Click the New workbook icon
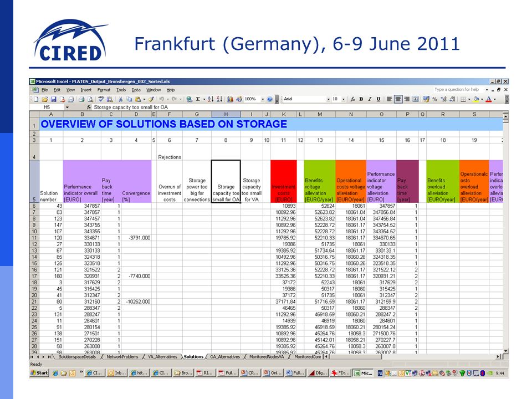 click(36, 99)
